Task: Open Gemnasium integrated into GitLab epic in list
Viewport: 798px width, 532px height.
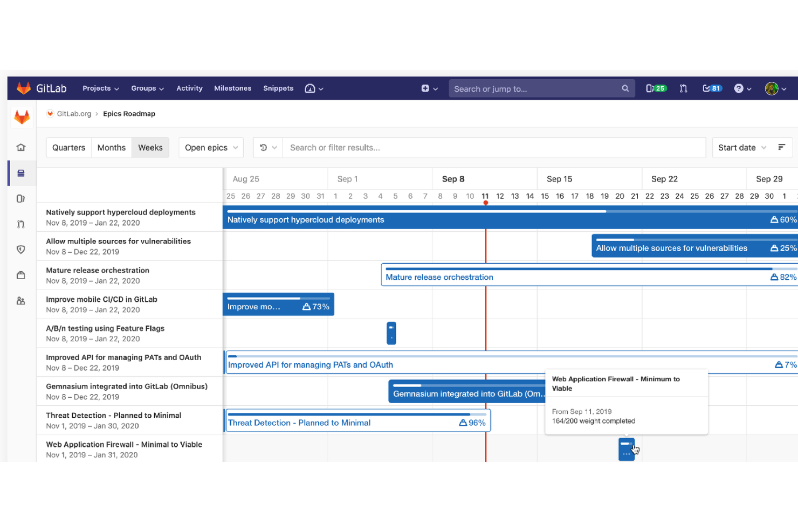Action: click(127, 386)
